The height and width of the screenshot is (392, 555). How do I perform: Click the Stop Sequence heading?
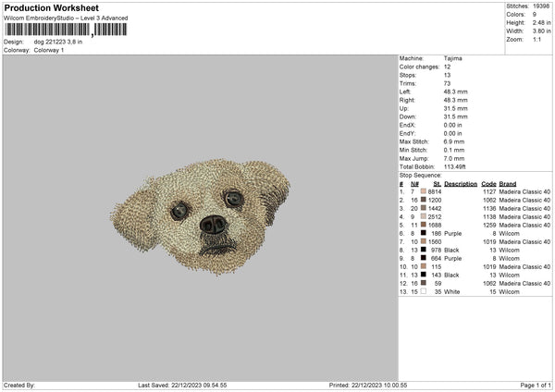point(422,174)
